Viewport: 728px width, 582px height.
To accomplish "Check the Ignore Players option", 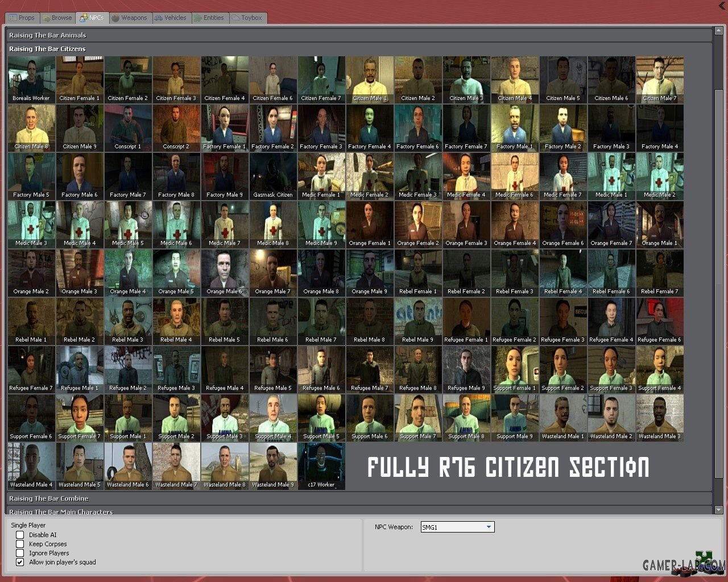I will [x=20, y=553].
